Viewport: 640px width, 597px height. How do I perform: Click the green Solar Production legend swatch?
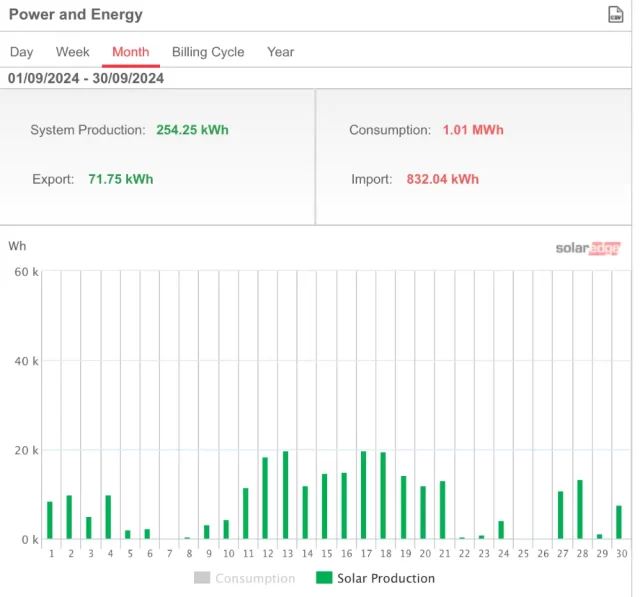[324, 577]
